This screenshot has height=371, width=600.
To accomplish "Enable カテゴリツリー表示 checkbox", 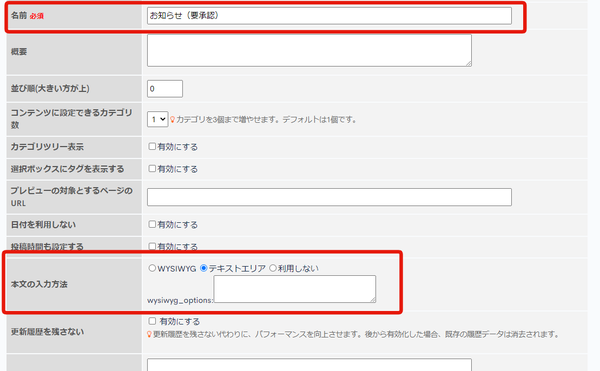I will click(x=152, y=146).
